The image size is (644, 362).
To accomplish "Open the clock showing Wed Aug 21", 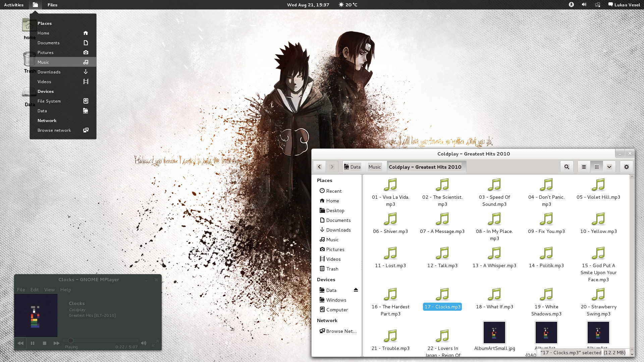I will pos(308,5).
